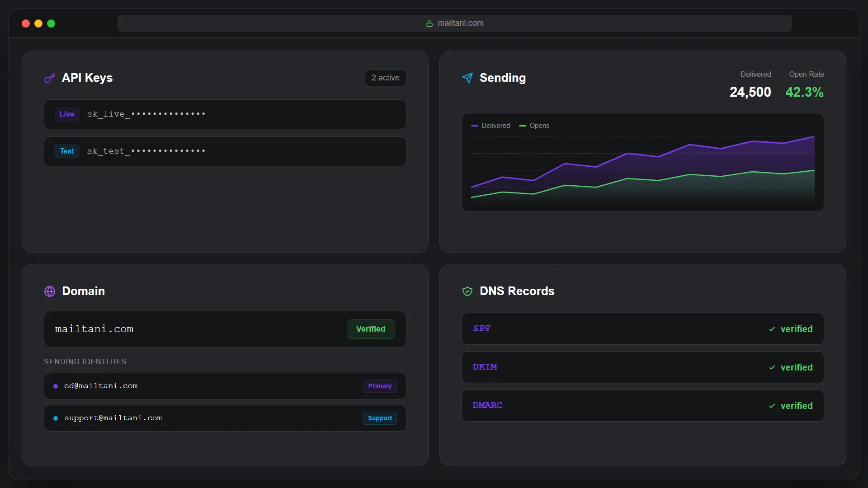The height and width of the screenshot is (488, 868).
Task: Click the green status dot beside ed@mailtani.com
Action: point(55,386)
